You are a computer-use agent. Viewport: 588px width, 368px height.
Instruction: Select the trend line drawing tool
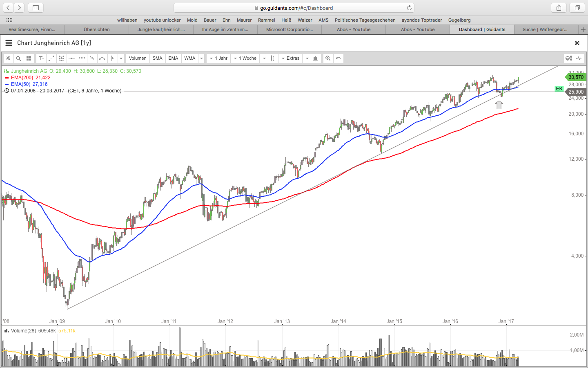51,58
